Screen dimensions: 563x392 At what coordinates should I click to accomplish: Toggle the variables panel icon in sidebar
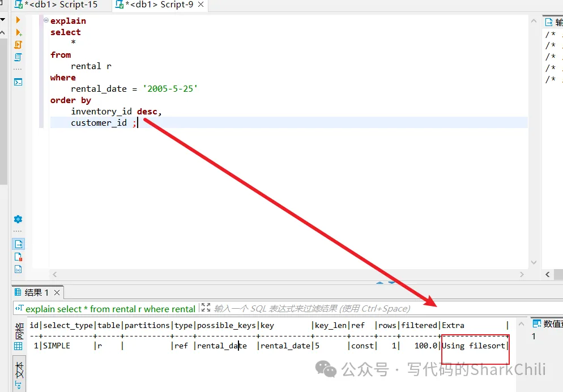pyautogui.click(x=18, y=269)
